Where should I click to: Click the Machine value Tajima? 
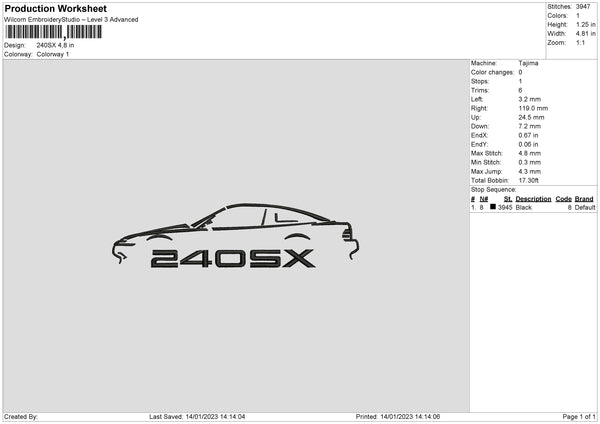coord(528,63)
